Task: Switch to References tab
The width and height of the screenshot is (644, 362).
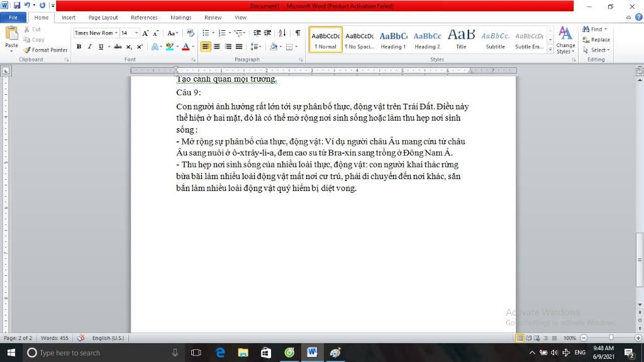Action: (x=144, y=18)
